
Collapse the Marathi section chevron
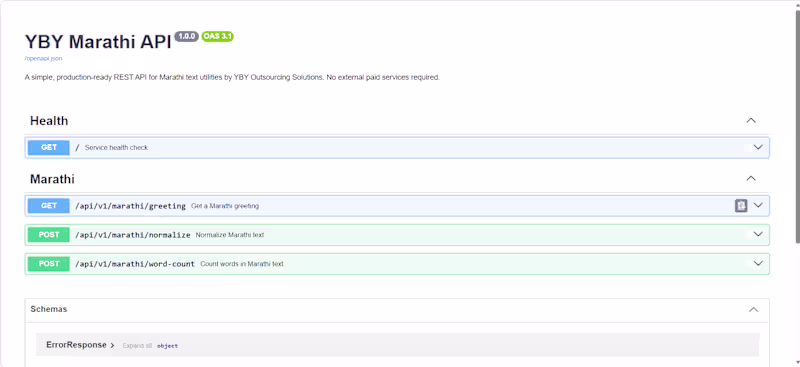pos(751,179)
